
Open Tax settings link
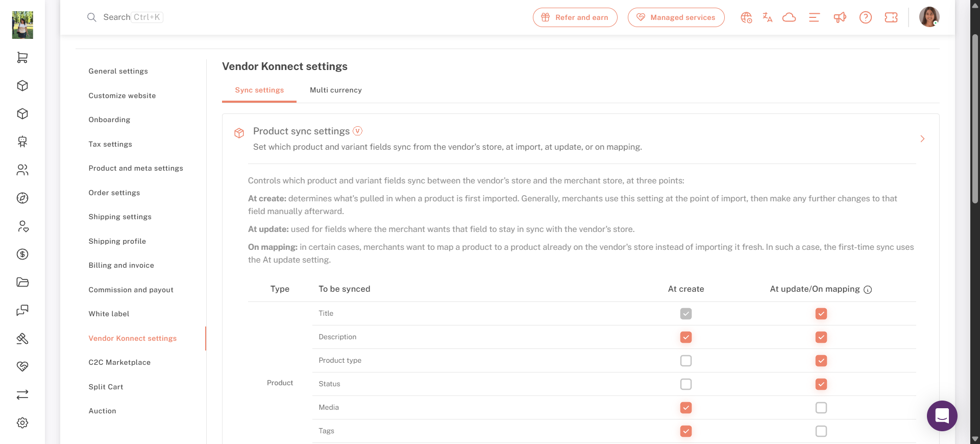110,144
